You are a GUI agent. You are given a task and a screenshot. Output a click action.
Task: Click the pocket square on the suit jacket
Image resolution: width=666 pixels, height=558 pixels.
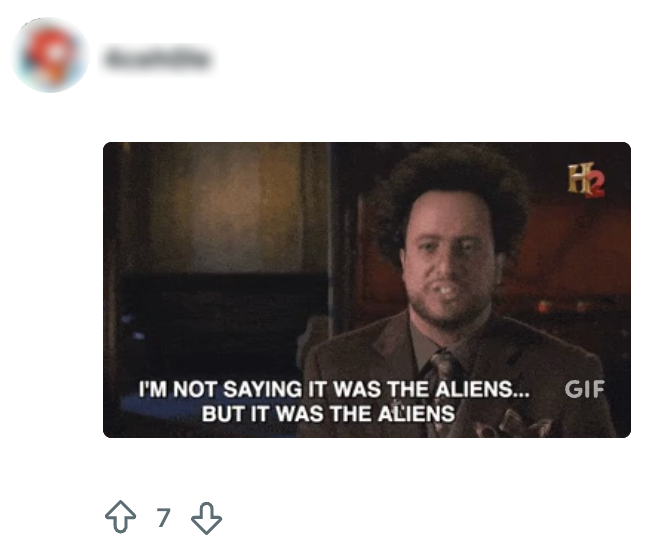point(512,423)
